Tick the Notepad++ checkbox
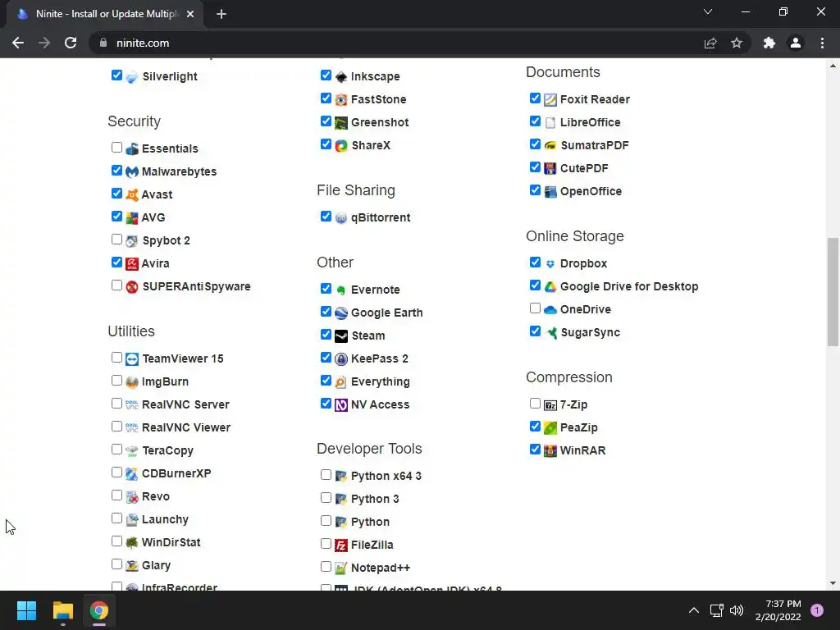Screen dimensions: 840x630 point(326,566)
